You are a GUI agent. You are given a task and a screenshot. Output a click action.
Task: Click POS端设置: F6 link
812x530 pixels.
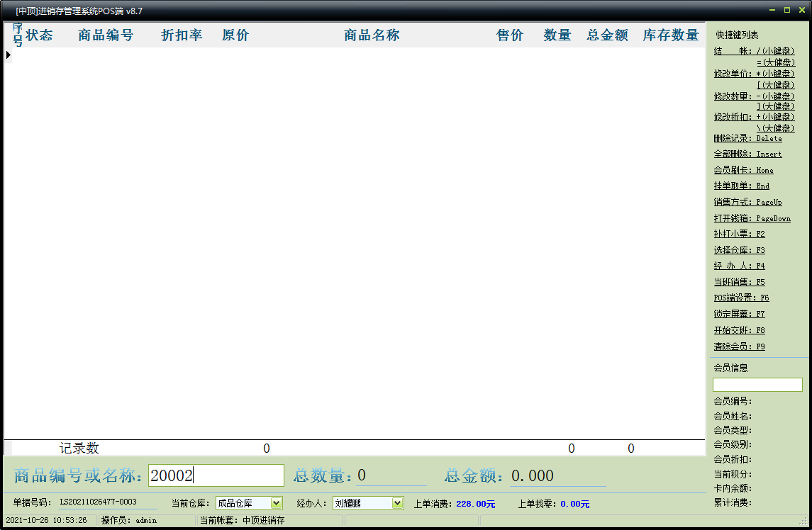(741, 298)
